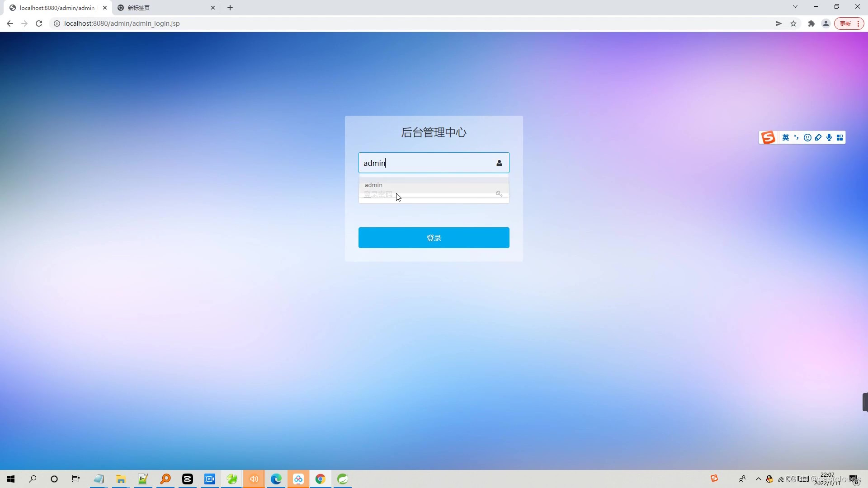Open a new browser tab
The height and width of the screenshot is (488, 868).
pyautogui.click(x=230, y=8)
